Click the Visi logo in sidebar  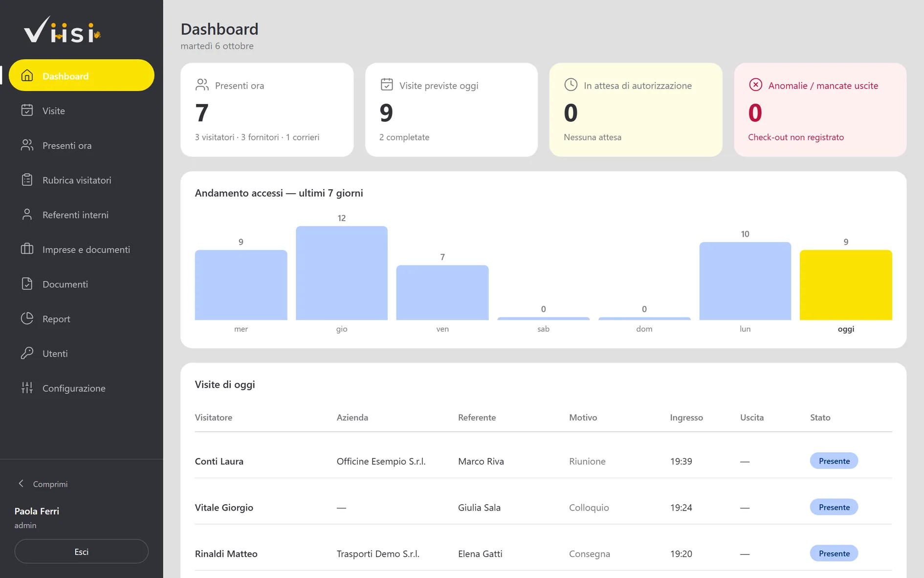tap(62, 30)
